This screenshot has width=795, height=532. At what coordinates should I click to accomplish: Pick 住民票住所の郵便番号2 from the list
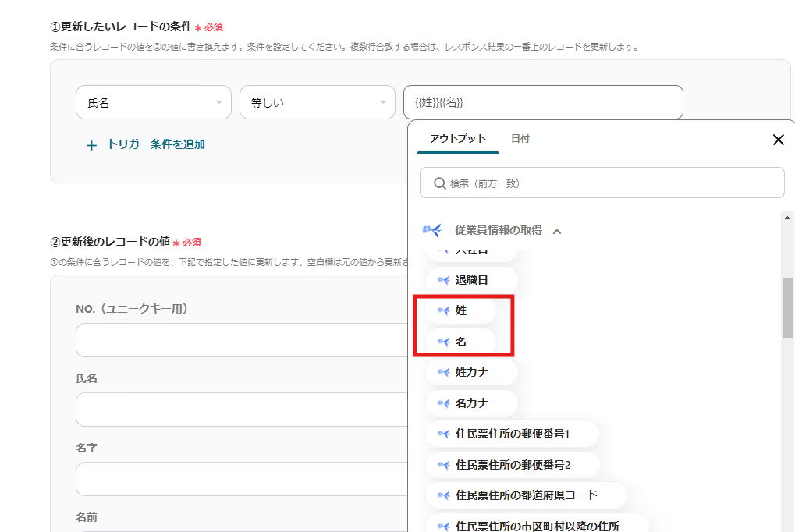pos(512,465)
